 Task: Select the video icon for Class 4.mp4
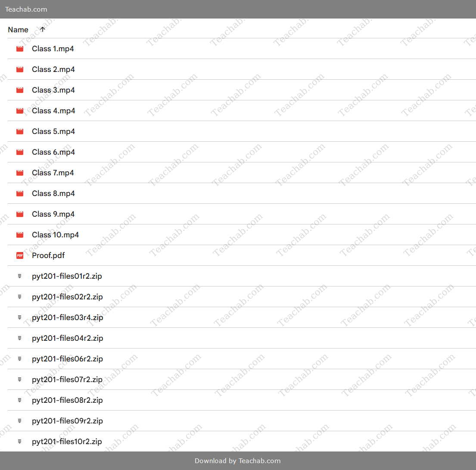tap(20, 111)
